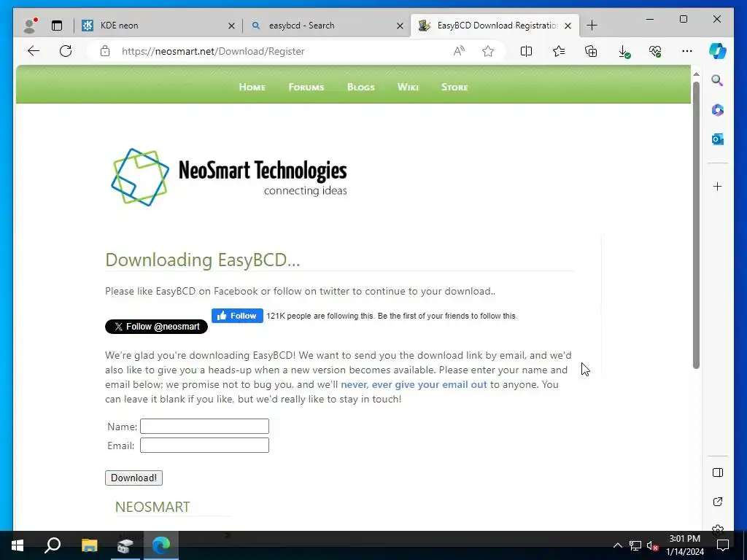The height and width of the screenshot is (560, 747).
Task: Open link in external window sidebar icon
Action: (718, 502)
